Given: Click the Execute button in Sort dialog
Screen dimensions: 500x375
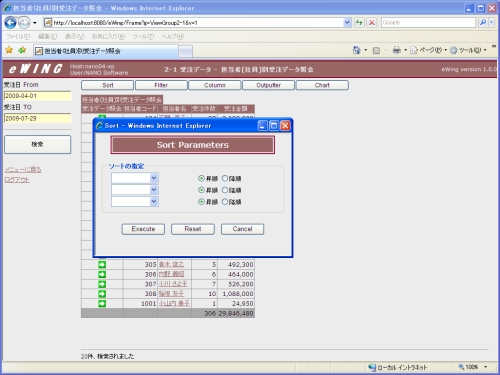Looking at the screenshot, I should click(x=143, y=229).
